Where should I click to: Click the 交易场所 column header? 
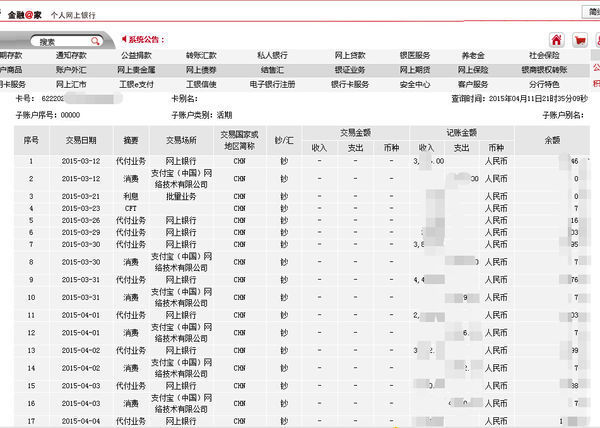(181, 140)
